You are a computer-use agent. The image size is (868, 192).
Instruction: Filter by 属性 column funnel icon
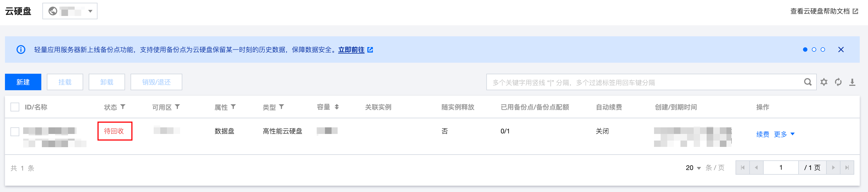pyautogui.click(x=233, y=107)
